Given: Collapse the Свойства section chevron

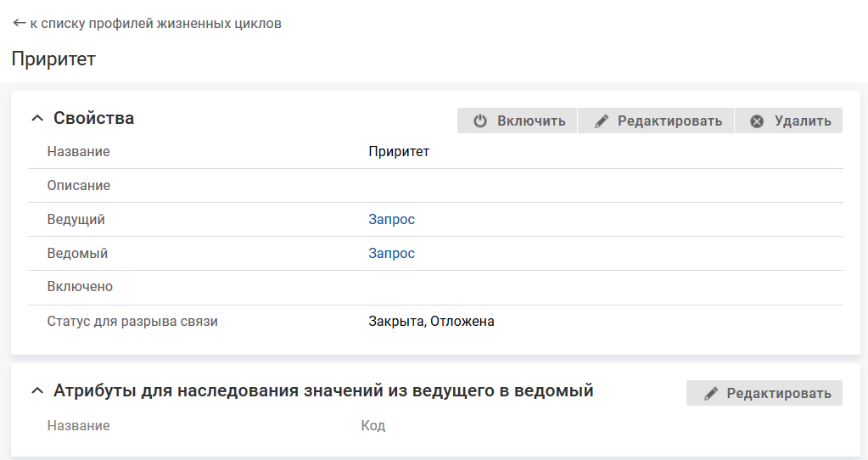Looking at the screenshot, I should pyautogui.click(x=36, y=119).
